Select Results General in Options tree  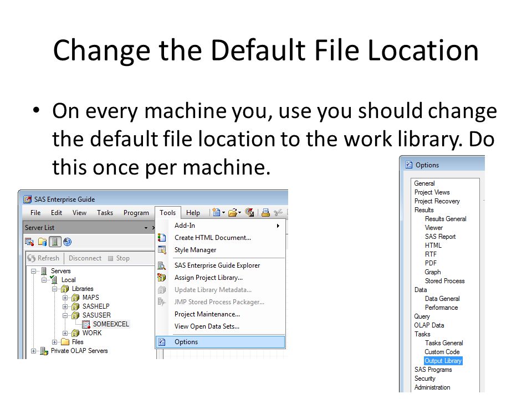click(446, 219)
